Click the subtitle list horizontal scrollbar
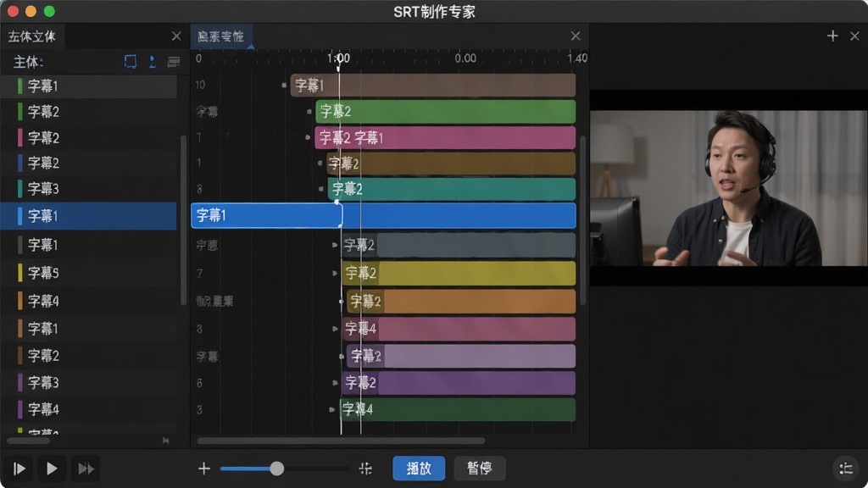868x488 pixels. pos(28,441)
